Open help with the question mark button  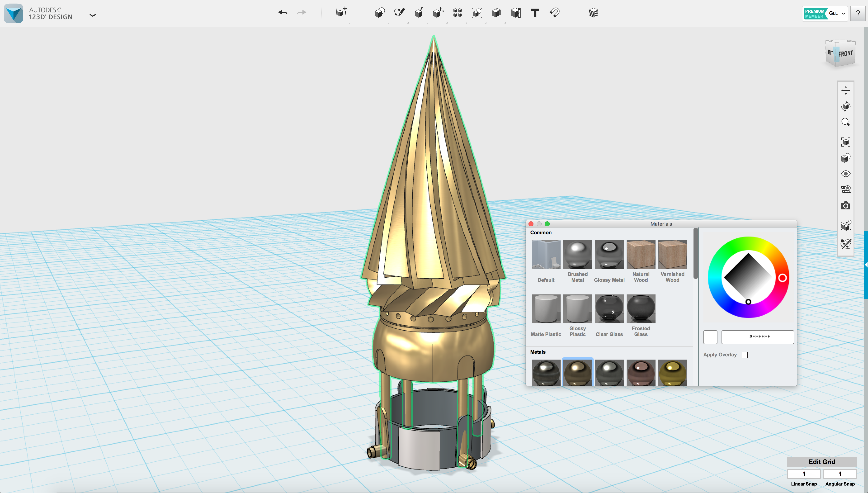pyautogui.click(x=858, y=14)
